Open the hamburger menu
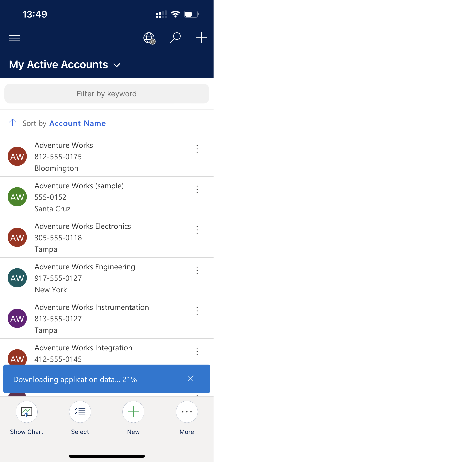The image size is (476, 462). point(14,38)
